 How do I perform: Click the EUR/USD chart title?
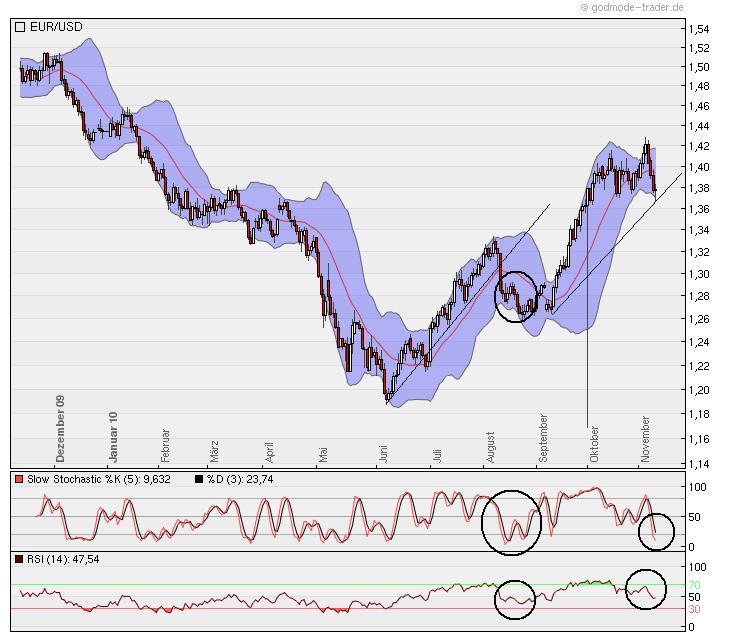tap(56, 27)
